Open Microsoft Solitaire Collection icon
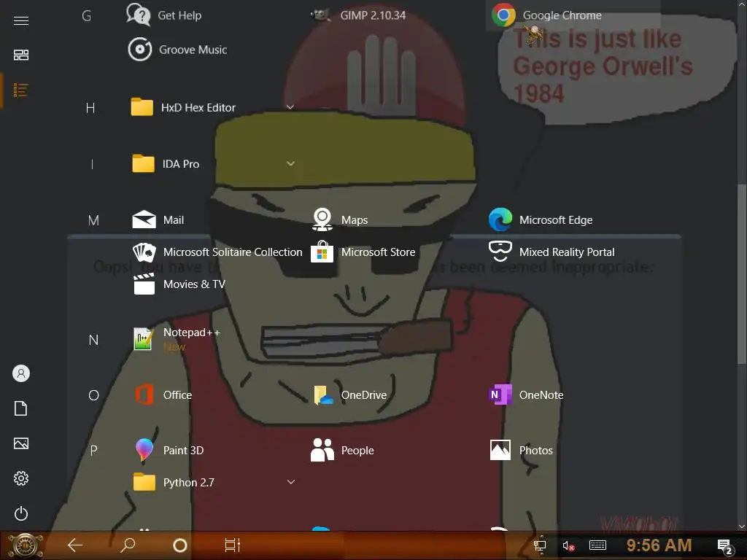The height and width of the screenshot is (560, 747). tap(144, 252)
